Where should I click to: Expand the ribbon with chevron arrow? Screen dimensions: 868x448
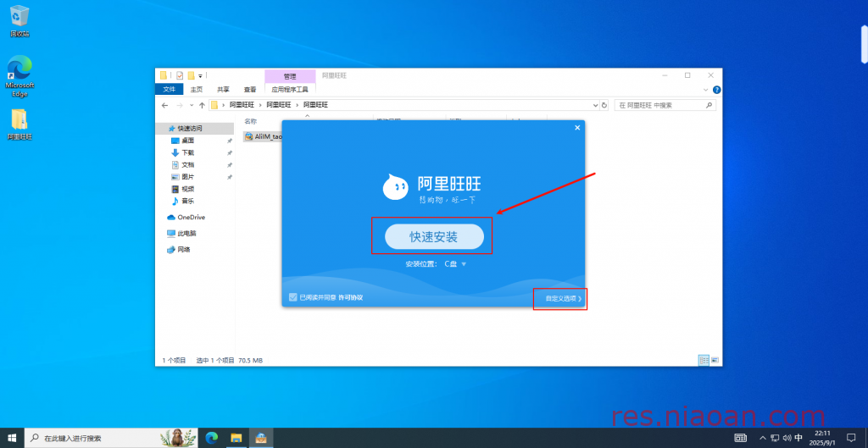[706, 89]
